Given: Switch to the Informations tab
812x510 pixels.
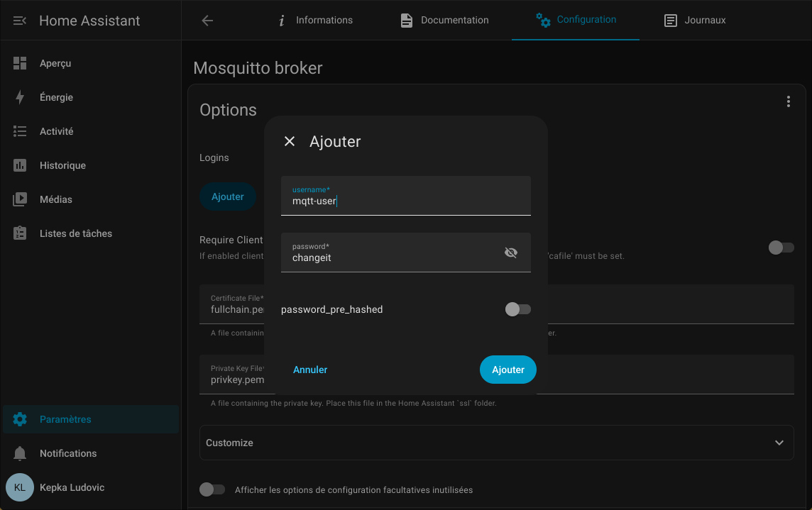Looking at the screenshot, I should [x=314, y=21].
